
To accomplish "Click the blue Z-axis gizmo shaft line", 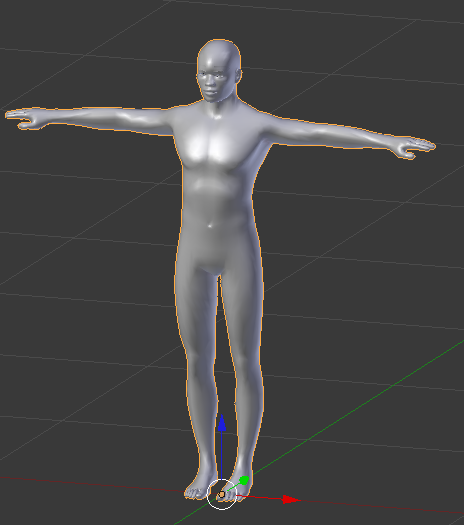I will (221, 455).
